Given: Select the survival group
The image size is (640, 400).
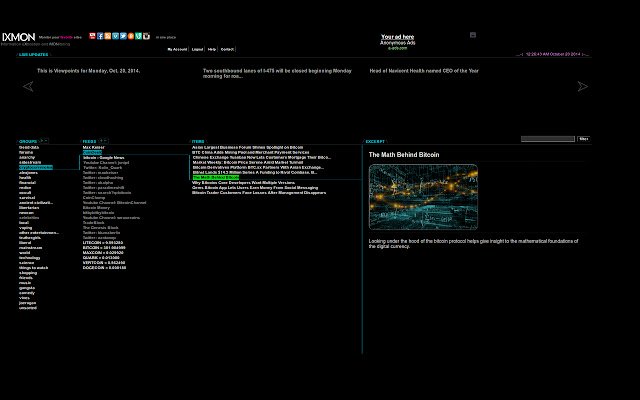Looking at the screenshot, I should [x=27, y=198].
